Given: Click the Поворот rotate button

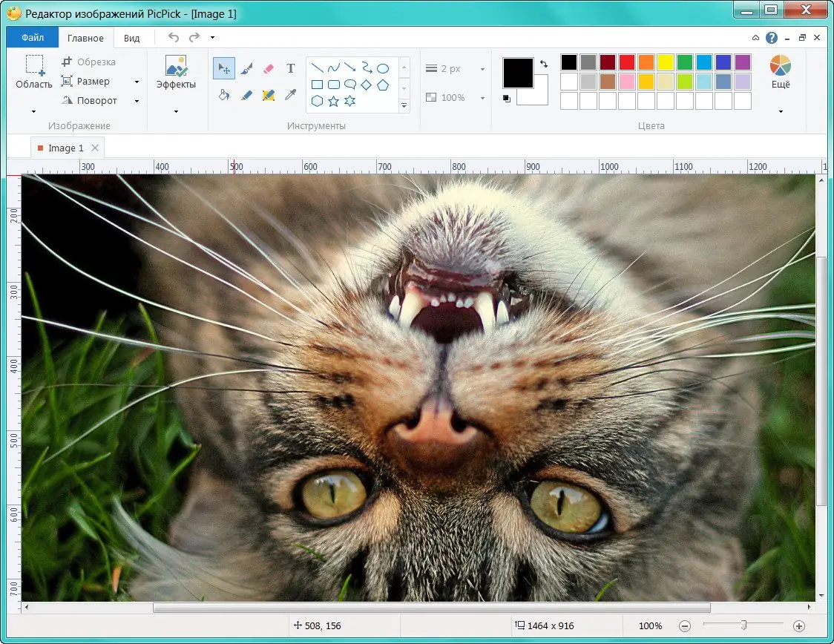Looking at the screenshot, I should pos(89,100).
